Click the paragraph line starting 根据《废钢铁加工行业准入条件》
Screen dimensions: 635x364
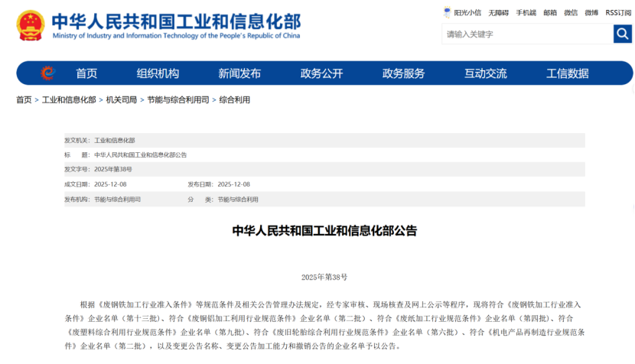(331, 304)
